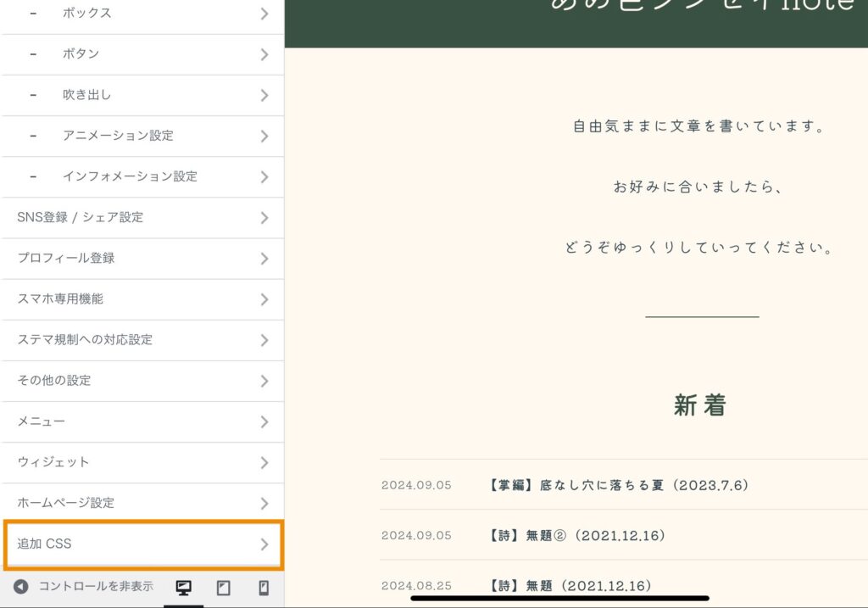Click chevron on プロフィール登録 row
Viewport: 868px width, 608px height.
(264, 259)
